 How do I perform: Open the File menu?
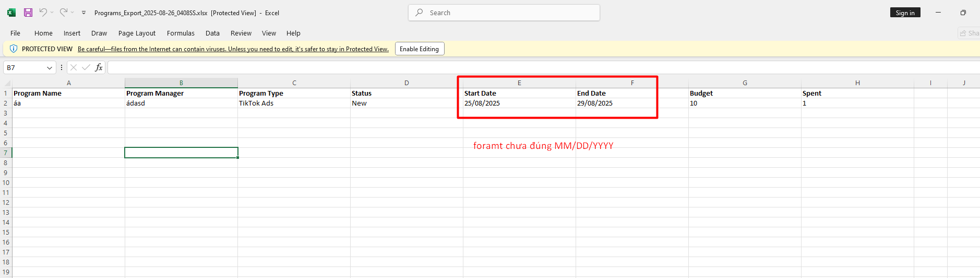(x=15, y=33)
